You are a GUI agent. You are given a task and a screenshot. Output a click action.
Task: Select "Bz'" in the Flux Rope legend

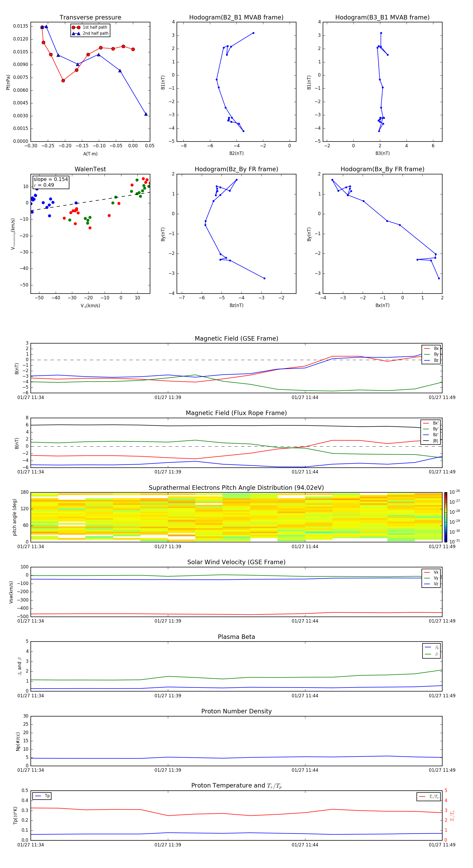431,435
